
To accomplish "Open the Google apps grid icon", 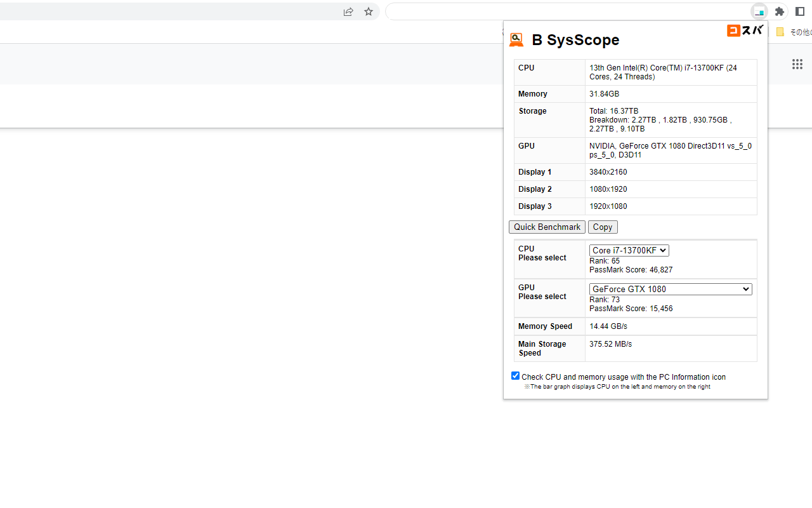I will click(x=797, y=64).
